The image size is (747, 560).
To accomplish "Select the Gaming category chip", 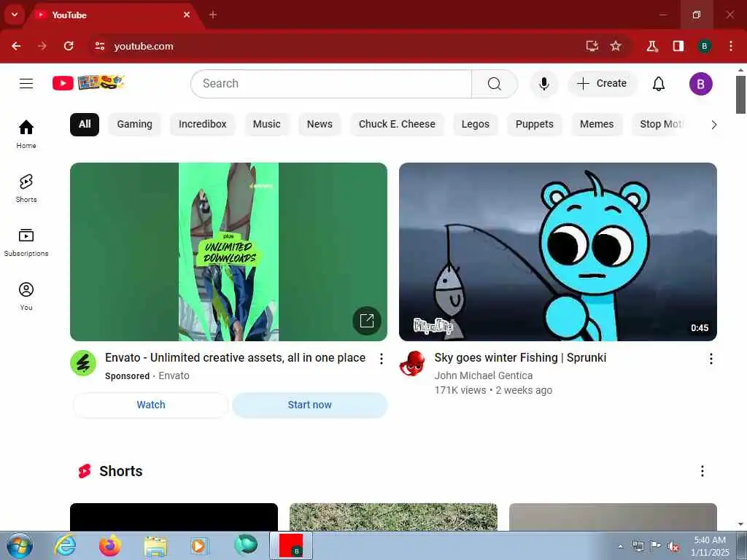I will [x=134, y=124].
